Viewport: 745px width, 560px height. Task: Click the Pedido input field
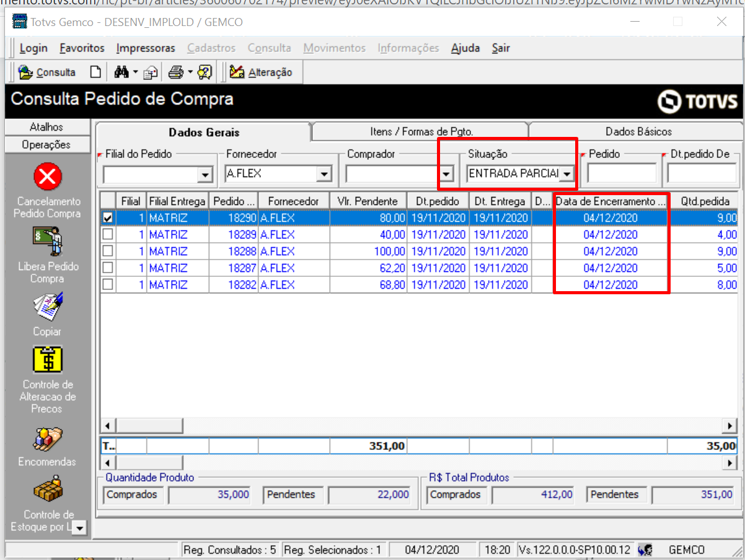click(622, 175)
